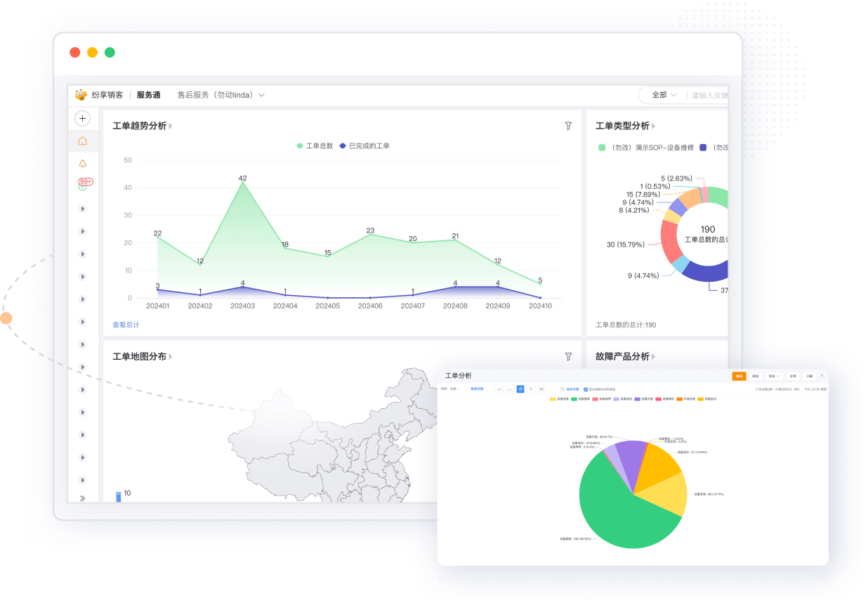Viewport: 868px width, 605px height.
Task: Expand the sidebar with double-chevron icon
Action: [x=82, y=498]
